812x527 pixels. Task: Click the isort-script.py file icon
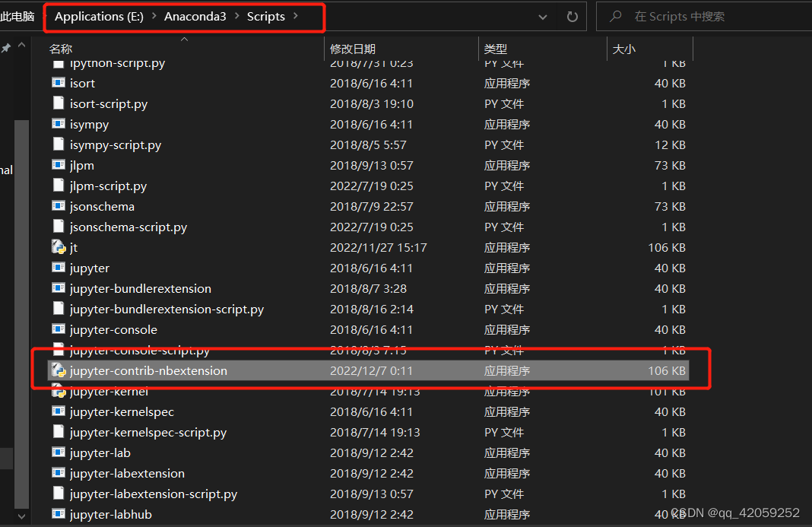(59, 103)
